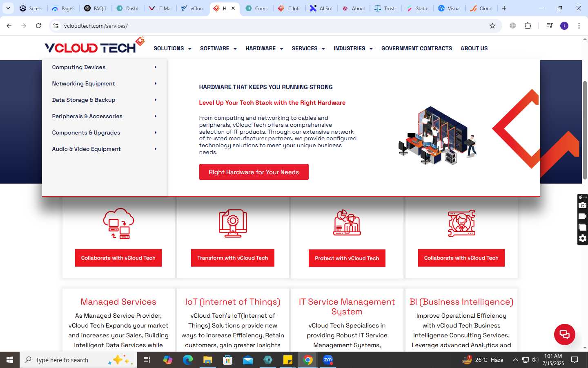
Task: Open Windows Start menu
Action: [x=10, y=360]
